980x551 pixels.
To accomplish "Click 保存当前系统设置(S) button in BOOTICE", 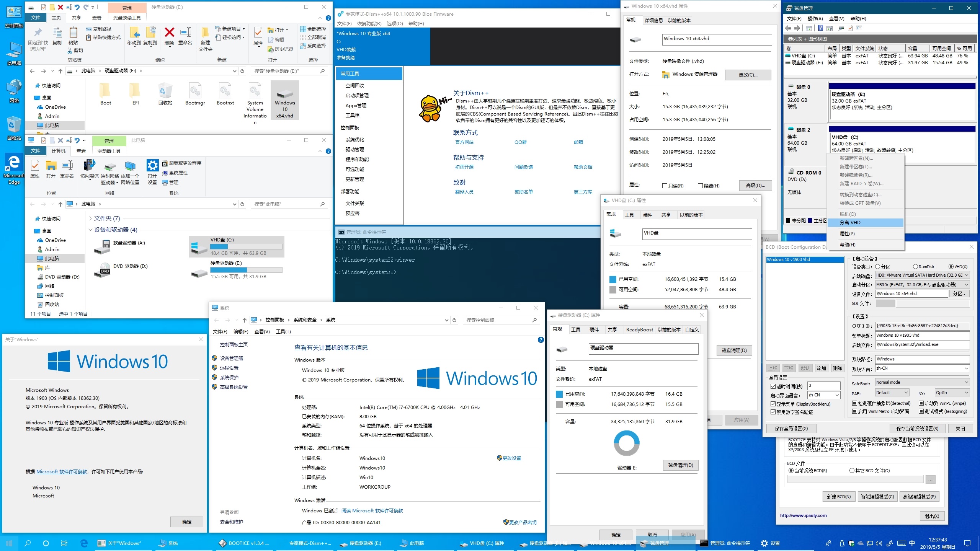I will pyautogui.click(x=917, y=429).
